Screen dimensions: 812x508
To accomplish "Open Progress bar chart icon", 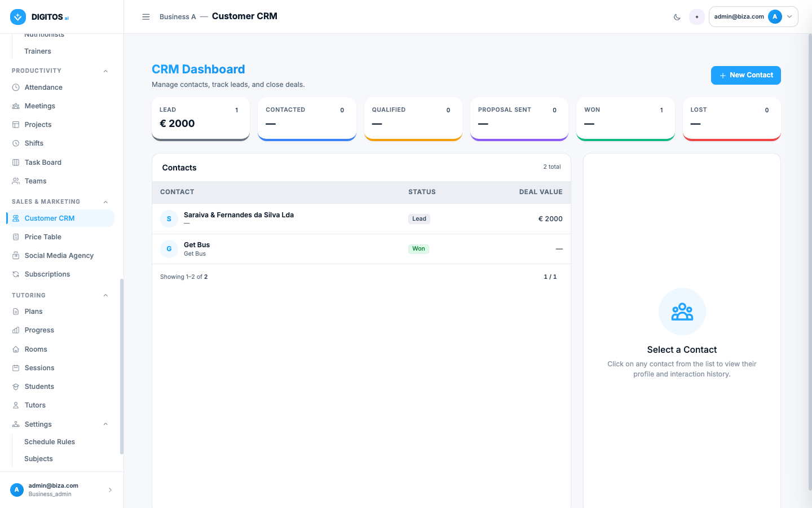I will pyautogui.click(x=16, y=330).
